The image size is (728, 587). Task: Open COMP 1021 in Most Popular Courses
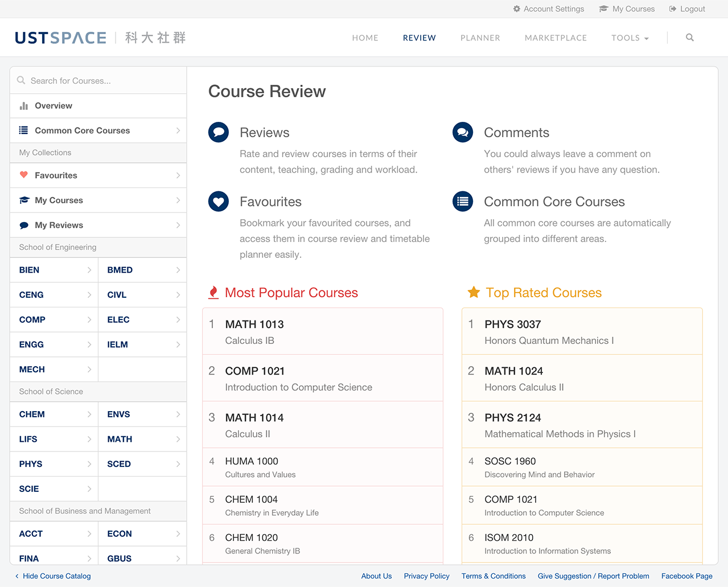[x=323, y=378]
